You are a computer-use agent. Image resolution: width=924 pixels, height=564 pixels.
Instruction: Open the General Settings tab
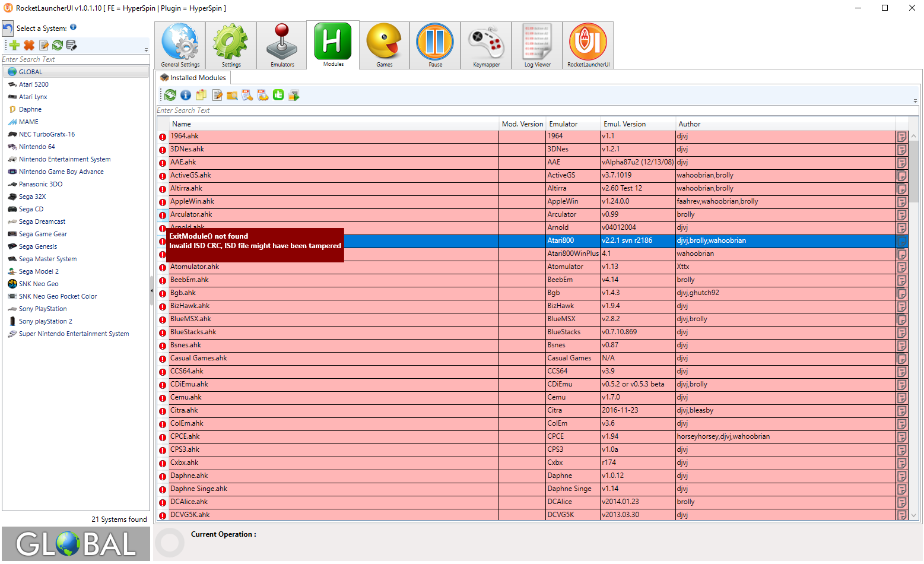coord(180,46)
